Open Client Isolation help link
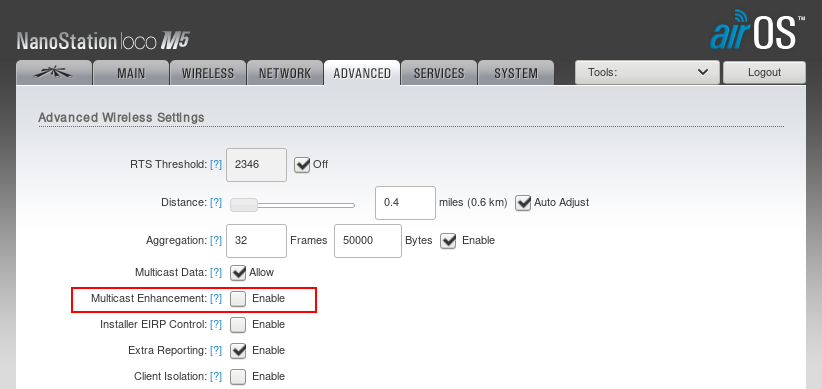Screen dimensions: 822x389 point(216,377)
